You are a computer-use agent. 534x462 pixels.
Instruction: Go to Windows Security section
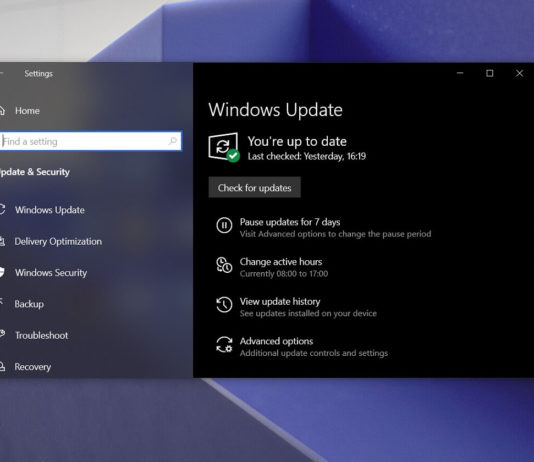51,273
